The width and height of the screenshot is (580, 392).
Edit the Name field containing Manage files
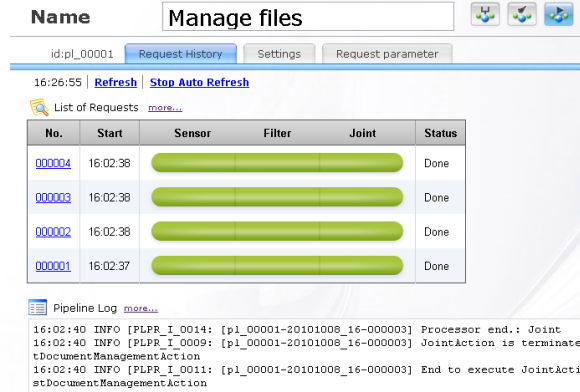click(308, 17)
